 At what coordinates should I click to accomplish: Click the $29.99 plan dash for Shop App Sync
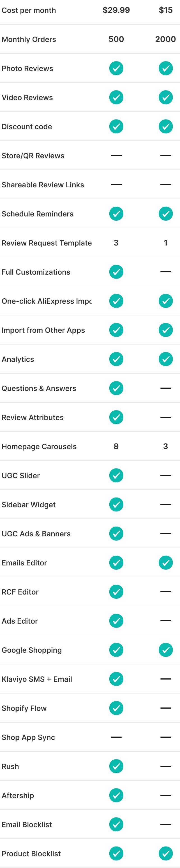[116, 737]
